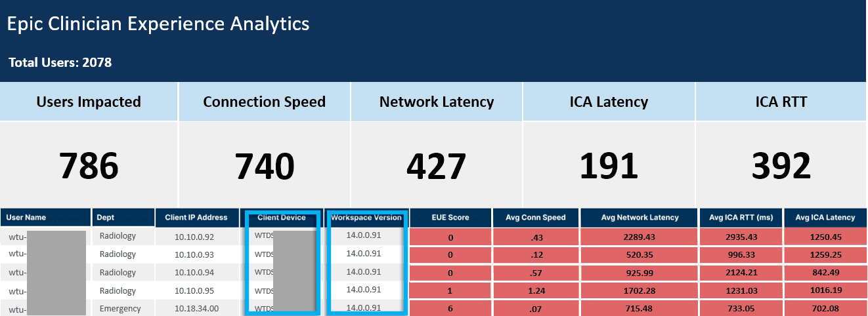The height and width of the screenshot is (316, 868).
Task: Click the Network Latency tile header
Action: point(437,102)
